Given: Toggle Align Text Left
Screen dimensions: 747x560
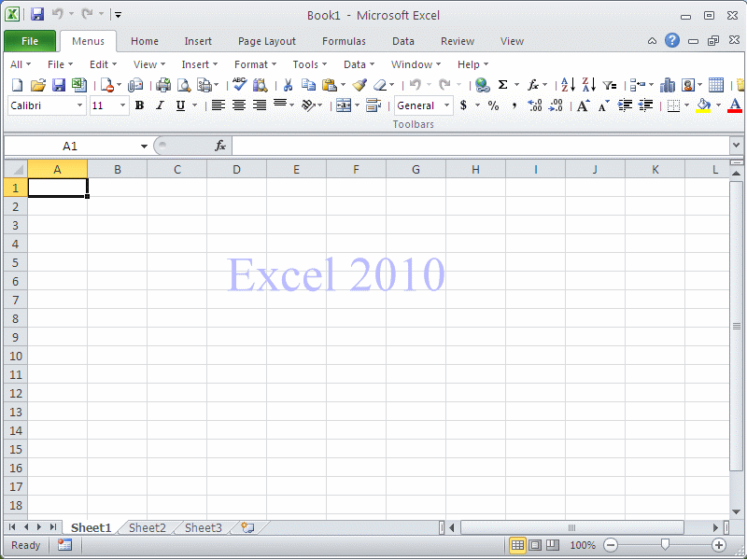Looking at the screenshot, I should click(x=218, y=105).
